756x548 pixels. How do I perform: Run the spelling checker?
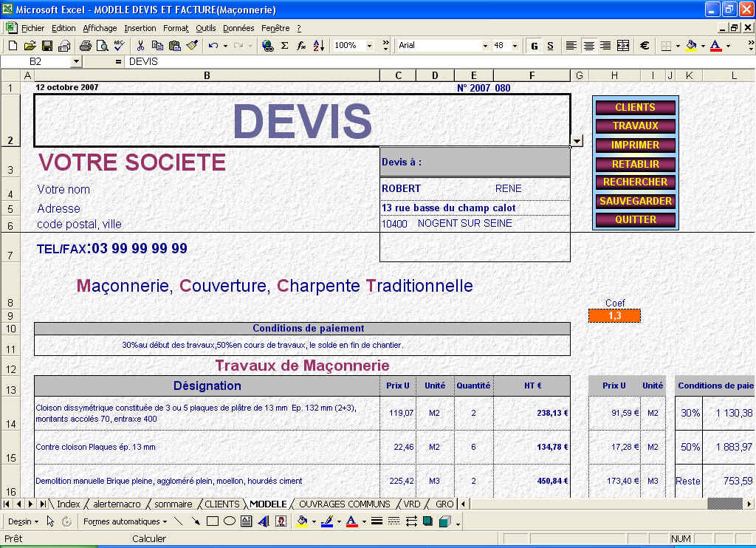coord(118,45)
